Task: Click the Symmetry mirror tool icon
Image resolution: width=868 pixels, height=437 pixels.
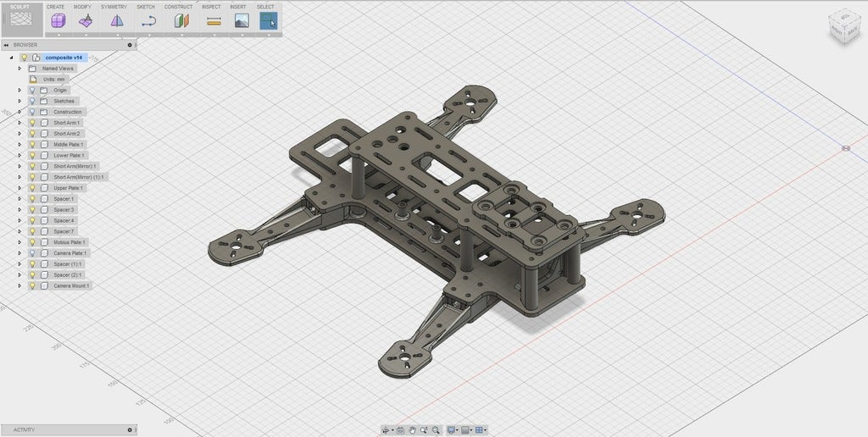Action: 117,21
